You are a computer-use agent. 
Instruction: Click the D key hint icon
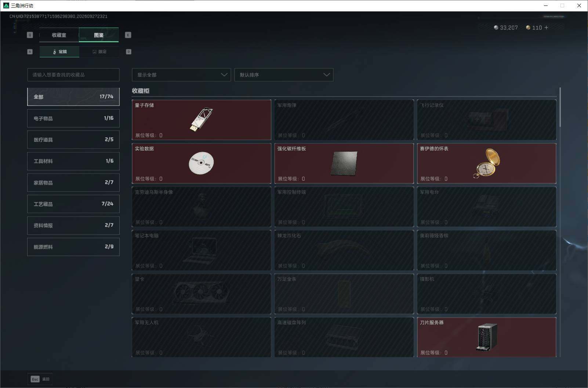(128, 52)
